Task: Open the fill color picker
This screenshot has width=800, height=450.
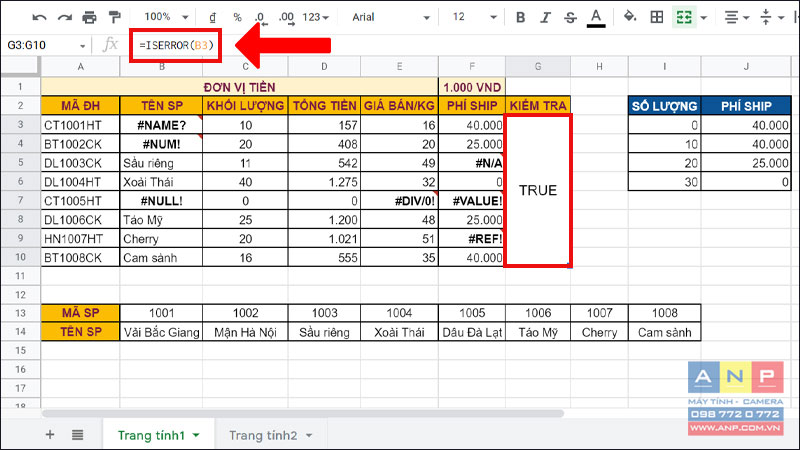Action: [630, 17]
